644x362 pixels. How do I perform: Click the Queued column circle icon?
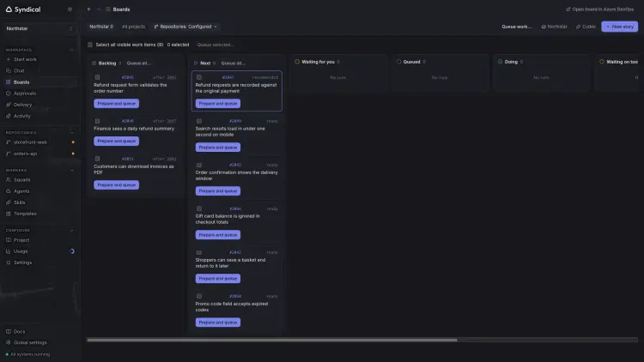(398, 62)
